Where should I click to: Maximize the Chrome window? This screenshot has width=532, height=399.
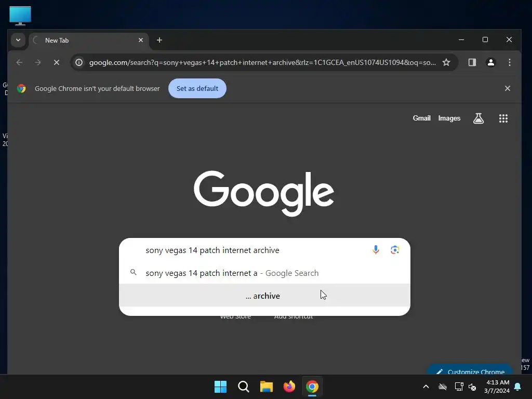pos(485,39)
